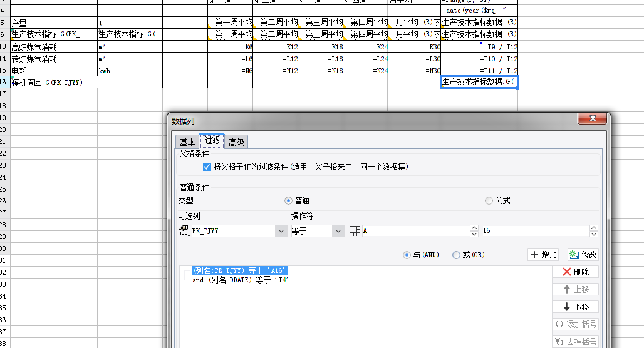Delete the selected condition with 删除
The height and width of the screenshot is (348, 644).
(576, 272)
